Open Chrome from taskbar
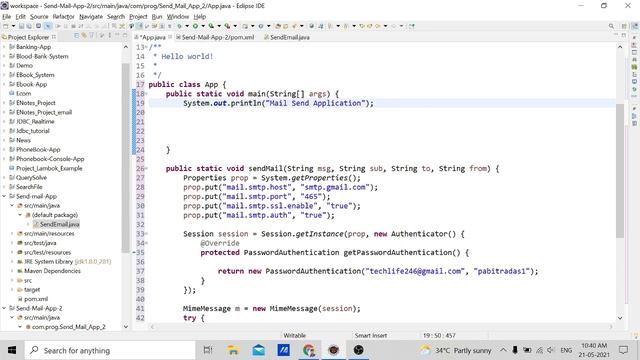 pyautogui.click(x=309, y=350)
